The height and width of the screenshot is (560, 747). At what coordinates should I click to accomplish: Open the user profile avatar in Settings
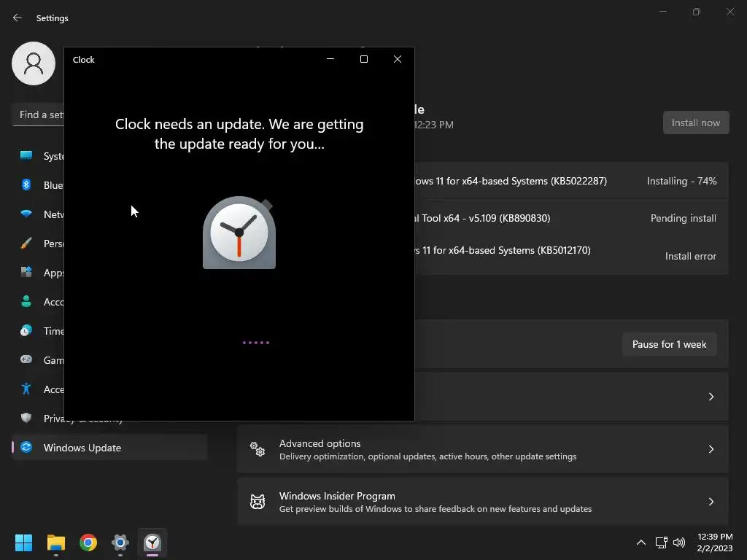(x=34, y=63)
